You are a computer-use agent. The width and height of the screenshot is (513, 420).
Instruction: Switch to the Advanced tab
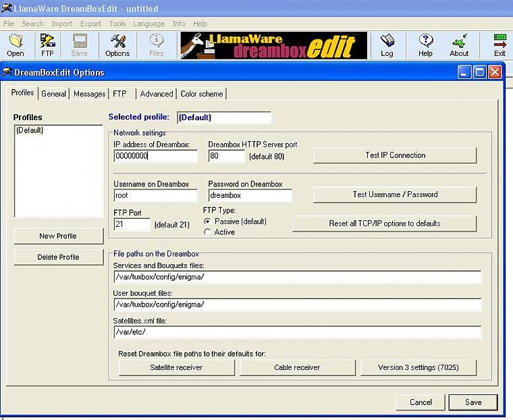[x=157, y=94]
